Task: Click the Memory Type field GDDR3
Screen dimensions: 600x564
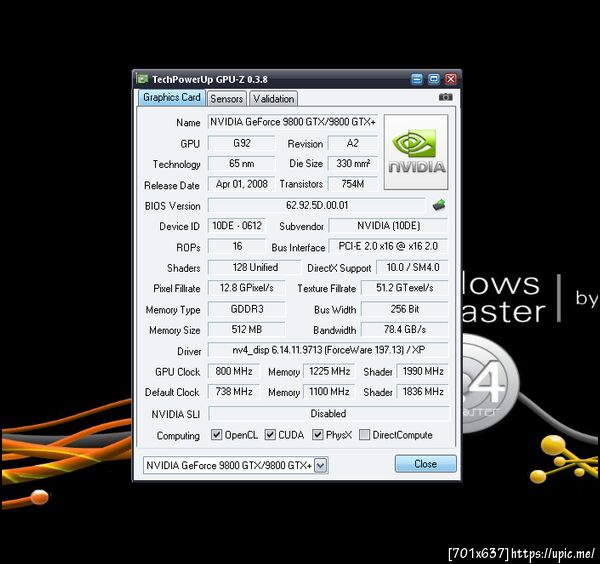Action: tap(246, 309)
